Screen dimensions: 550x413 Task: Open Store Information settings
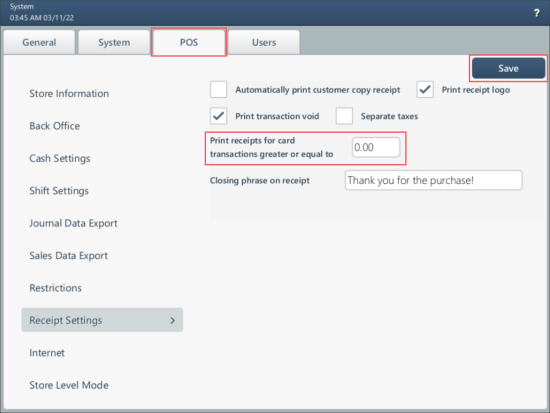point(69,94)
